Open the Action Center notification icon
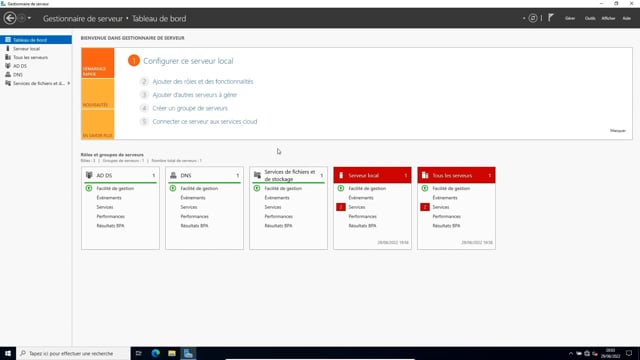This screenshot has height=360, width=640. pos(629,353)
